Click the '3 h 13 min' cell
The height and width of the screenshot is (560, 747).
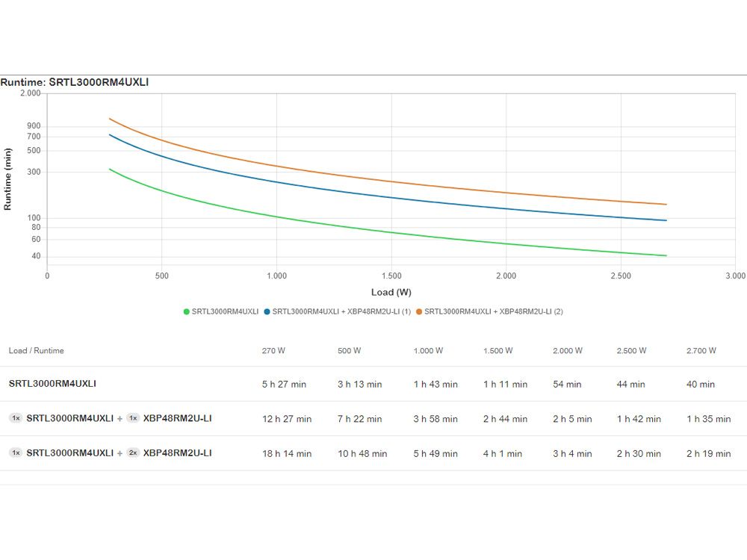(x=360, y=385)
